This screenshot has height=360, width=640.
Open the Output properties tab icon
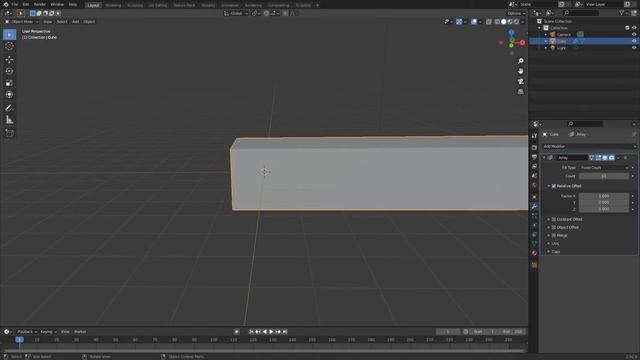point(534,157)
